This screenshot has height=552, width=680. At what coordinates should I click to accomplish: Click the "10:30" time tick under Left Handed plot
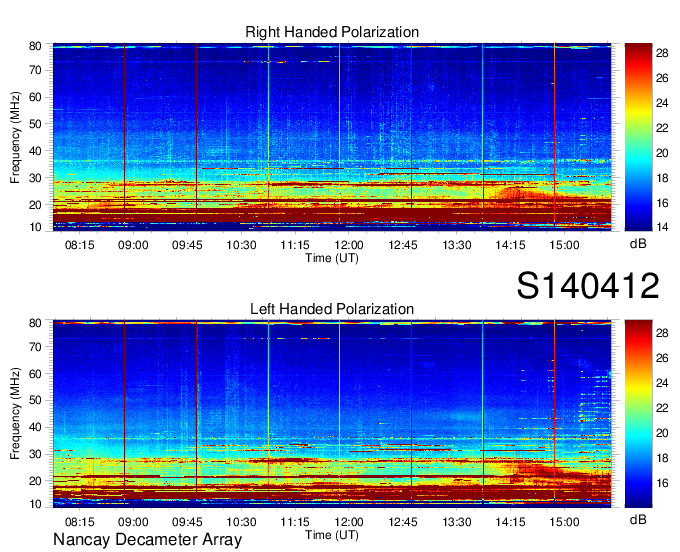point(241,522)
